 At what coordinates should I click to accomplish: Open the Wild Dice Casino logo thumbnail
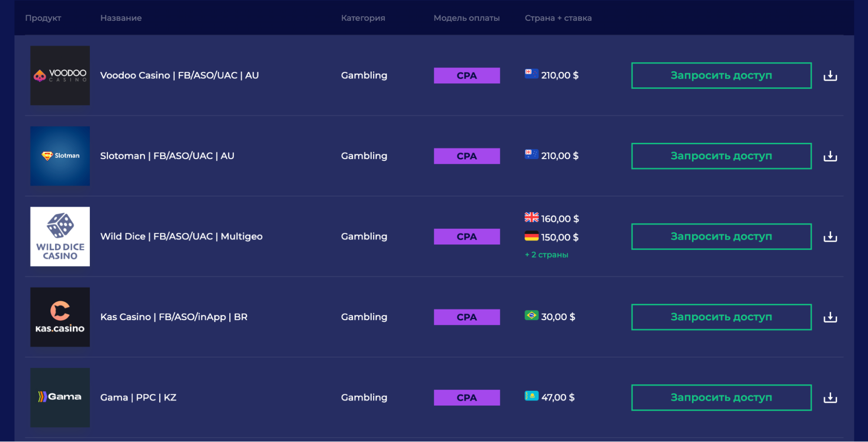coord(60,237)
